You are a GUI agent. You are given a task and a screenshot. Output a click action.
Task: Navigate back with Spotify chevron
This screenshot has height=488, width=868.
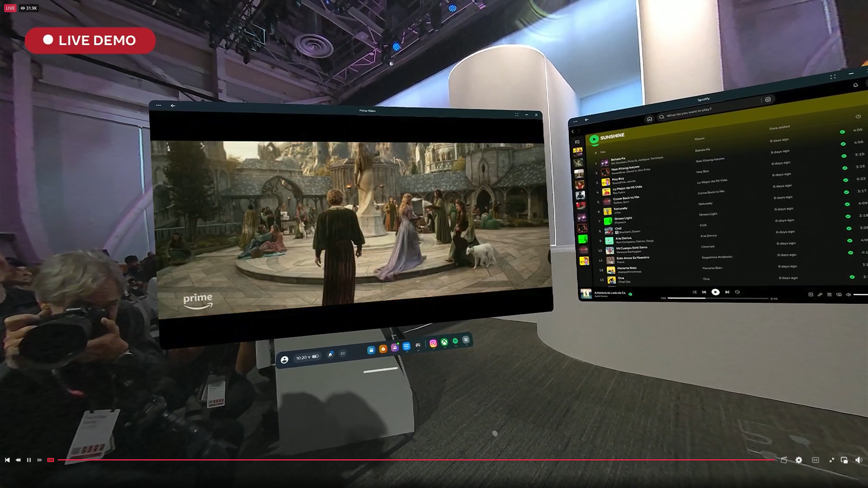pyautogui.click(x=573, y=132)
